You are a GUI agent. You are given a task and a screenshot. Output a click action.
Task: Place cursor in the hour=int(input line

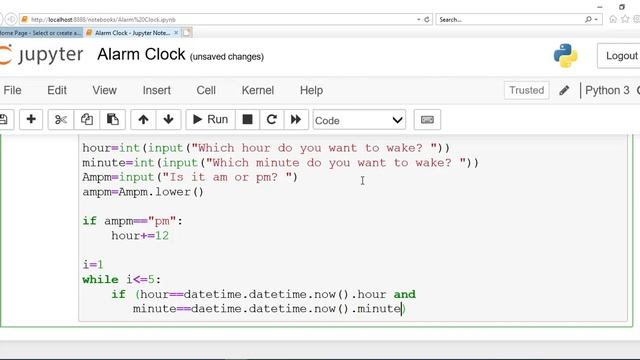pos(266,148)
